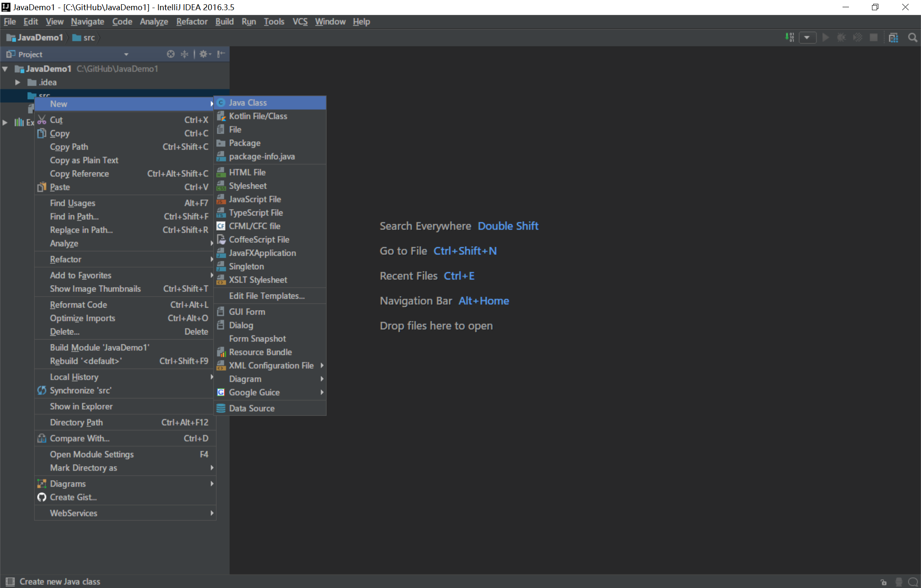Image resolution: width=921 pixels, height=588 pixels.
Task: Expand the .idea folder node
Action: click(17, 82)
